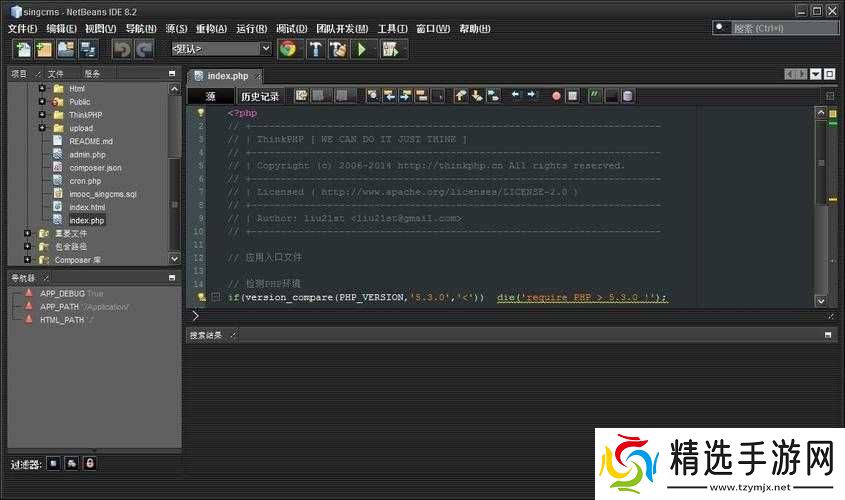Click the Save All toolbar icon
845x500 pixels.
88,48
